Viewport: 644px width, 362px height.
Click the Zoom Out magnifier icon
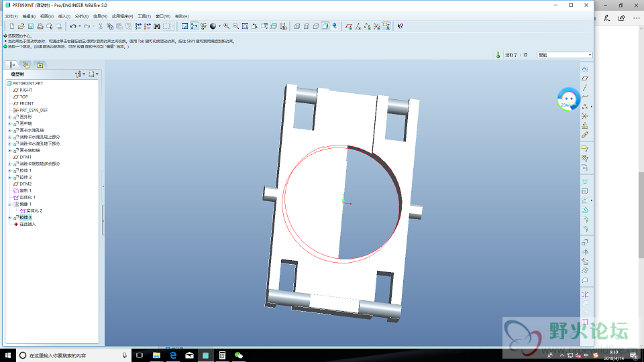235,26
